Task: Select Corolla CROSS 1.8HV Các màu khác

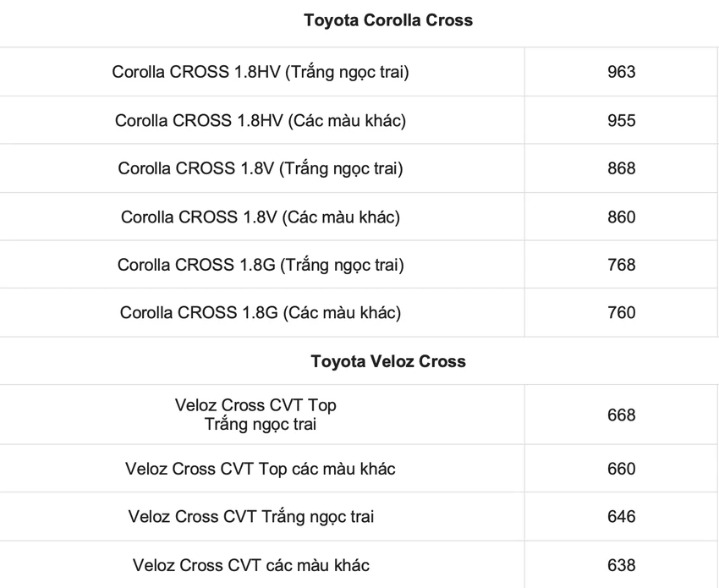Action: pos(261,121)
